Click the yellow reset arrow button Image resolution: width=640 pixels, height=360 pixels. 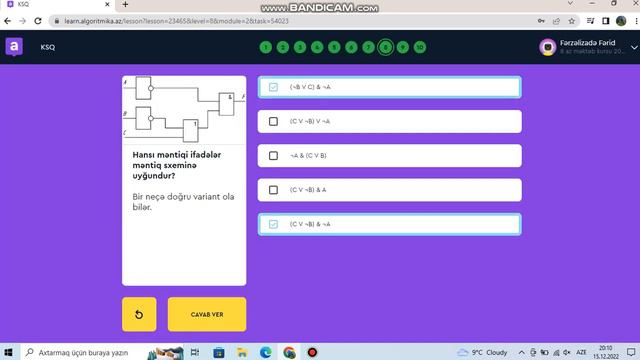pyautogui.click(x=139, y=314)
